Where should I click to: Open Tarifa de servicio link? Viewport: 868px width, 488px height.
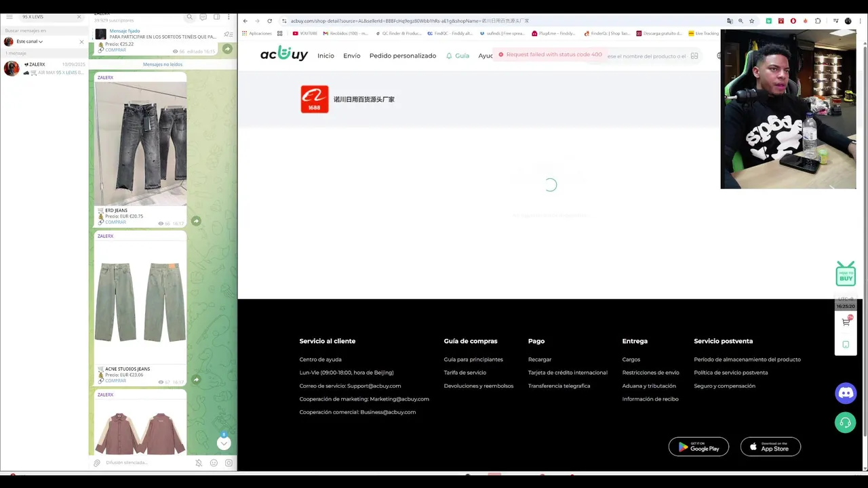465,373
